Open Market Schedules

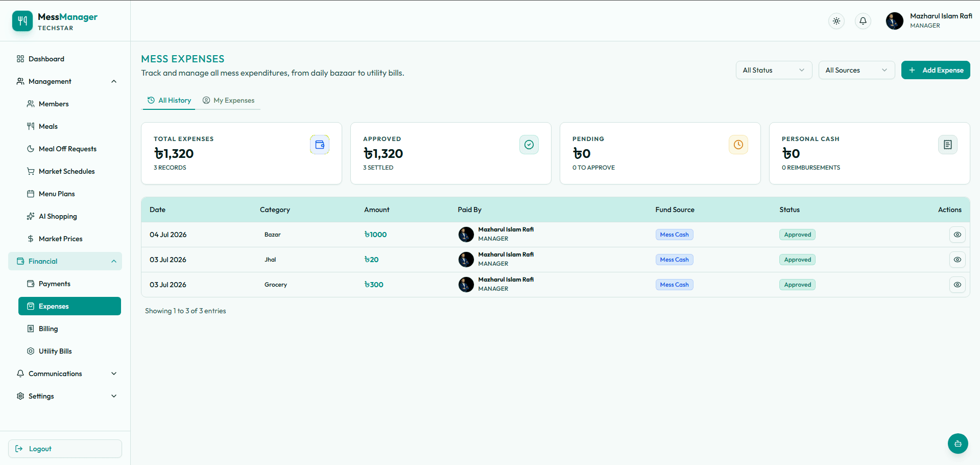coord(69,171)
